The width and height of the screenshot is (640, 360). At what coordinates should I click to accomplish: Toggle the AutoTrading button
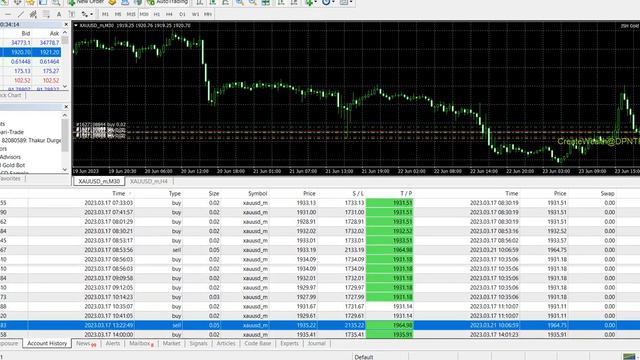click(167, 2)
